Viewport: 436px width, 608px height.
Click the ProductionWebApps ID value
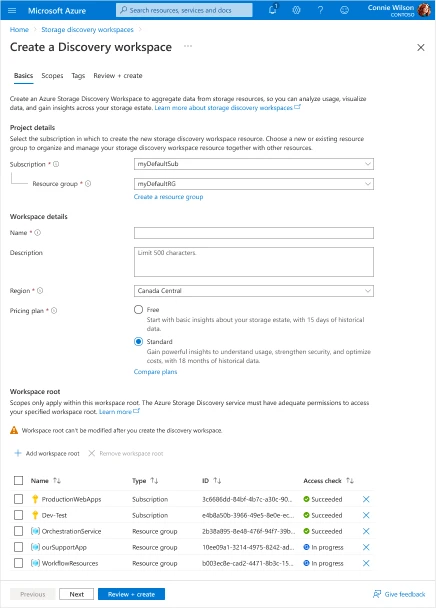247,499
